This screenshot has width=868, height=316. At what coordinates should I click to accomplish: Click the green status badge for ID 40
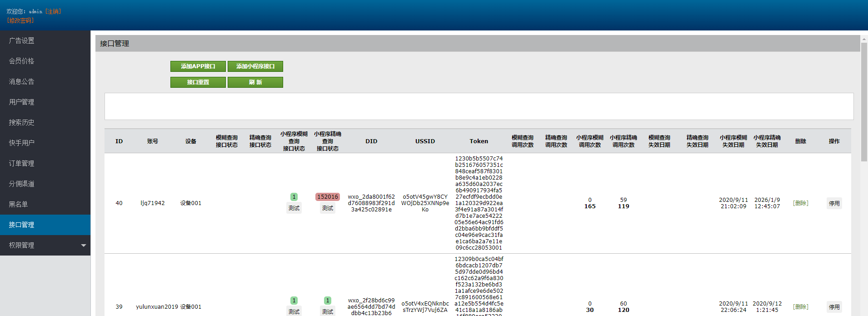294,197
